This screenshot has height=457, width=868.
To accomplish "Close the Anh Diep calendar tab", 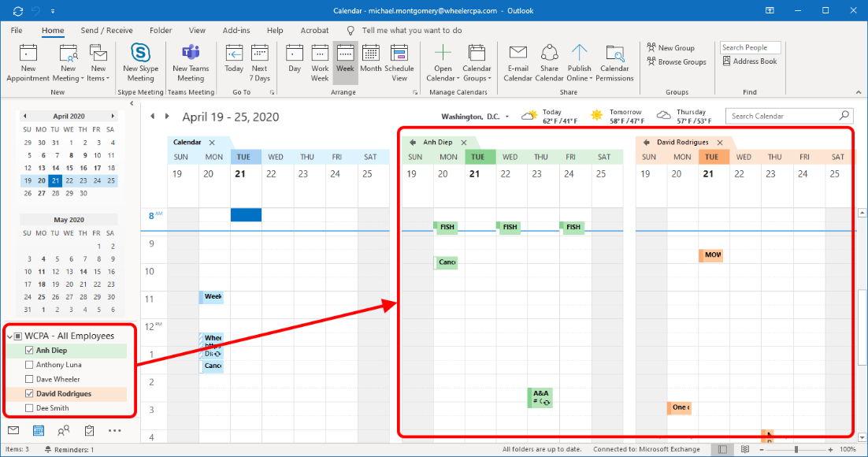I will (464, 143).
